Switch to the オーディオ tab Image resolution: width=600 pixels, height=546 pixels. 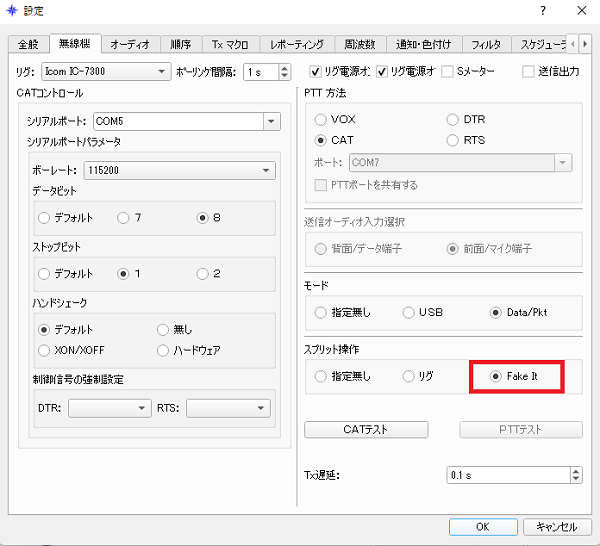129,45
